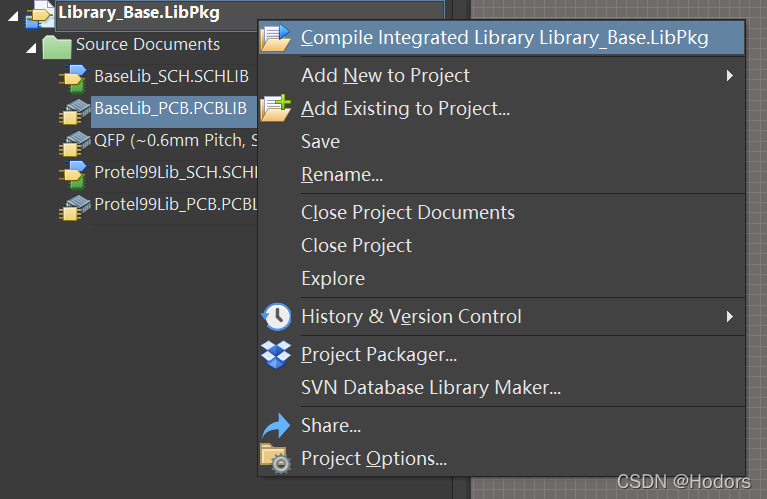This screenshot has height=499, width=767.
Task: Click the BaseLib_SCH.SCHLIB schematic library icon
Action: coord(73,78)
